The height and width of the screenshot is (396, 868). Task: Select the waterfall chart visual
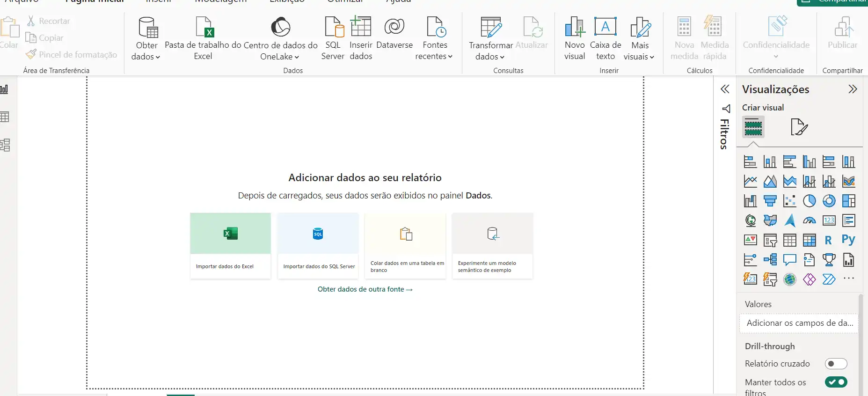coord(750,201)
